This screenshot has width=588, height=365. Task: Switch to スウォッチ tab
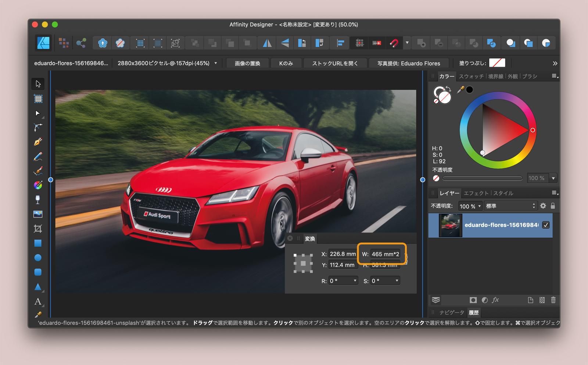(471, 76)
